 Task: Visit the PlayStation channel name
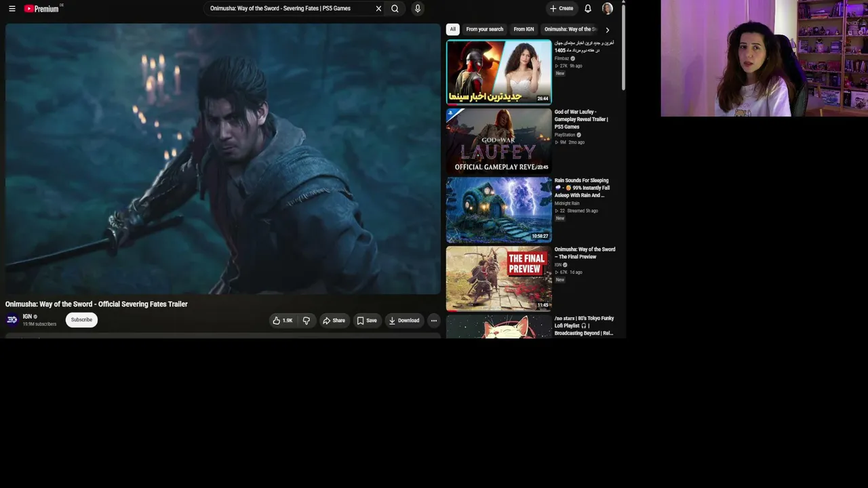564,135
